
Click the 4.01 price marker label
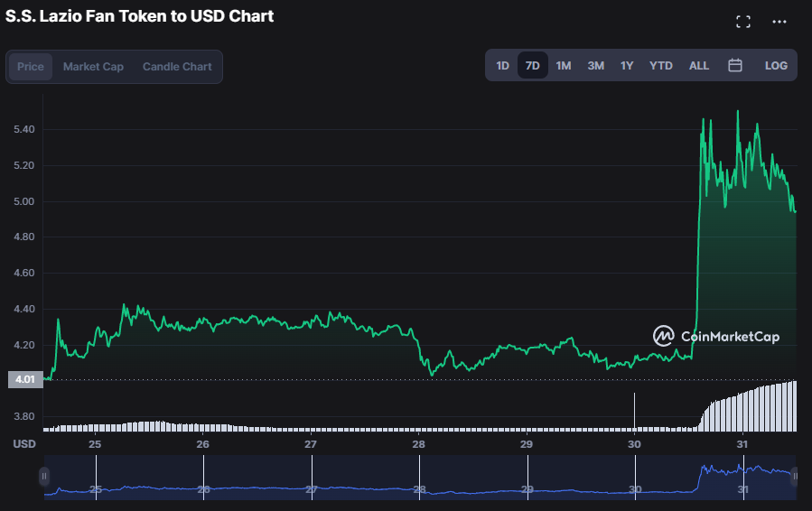(25, 379)
